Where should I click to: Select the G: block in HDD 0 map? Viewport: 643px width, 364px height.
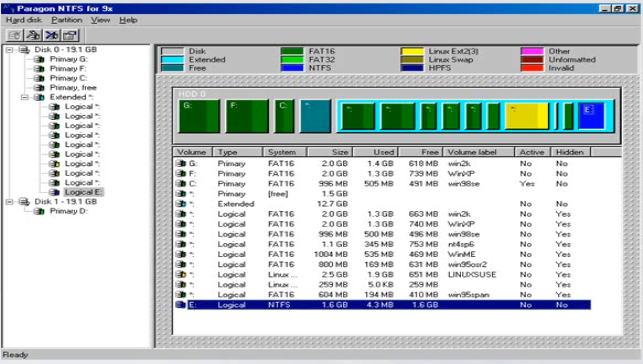[x=199, y=116]
